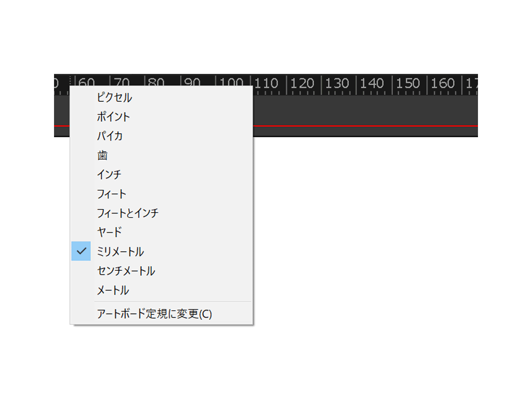The height and width of the screenshot is (404, 532).
Task: Select インチ ruler unit
Action: click(x=161, y=174)
